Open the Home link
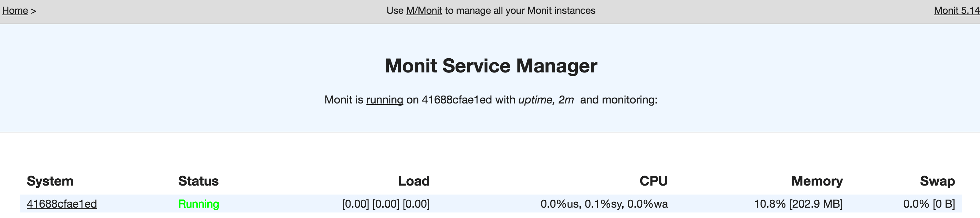 pyautogui.click(x=15, y=11)
